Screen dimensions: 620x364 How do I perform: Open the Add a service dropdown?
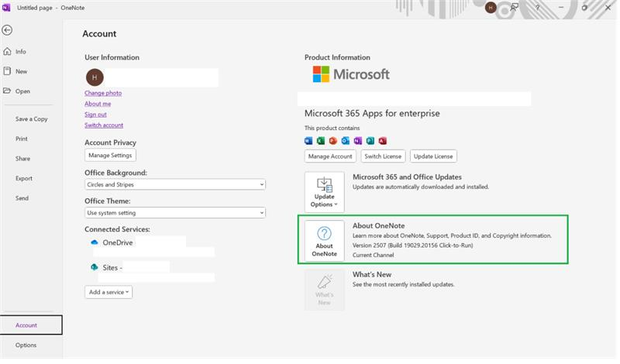click(x=108, y=293)
